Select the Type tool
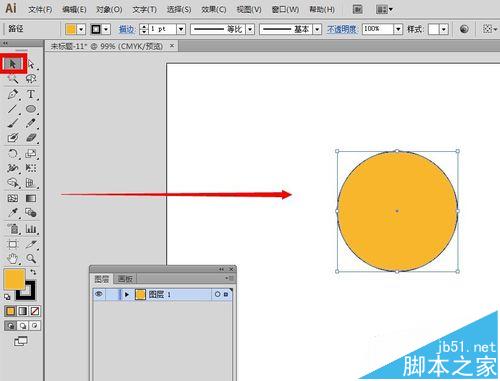 point(31,94)
